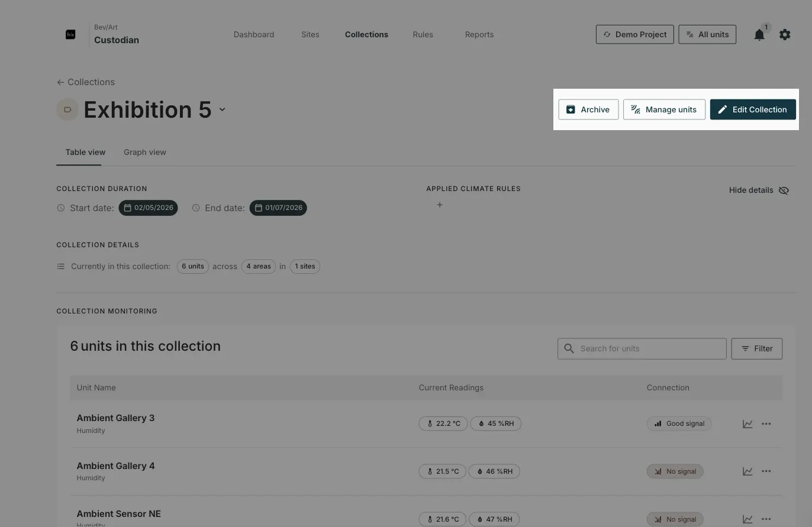Click 47 %RH humidity reading
This screenshot has height=527, width=812.
[495, 519]
